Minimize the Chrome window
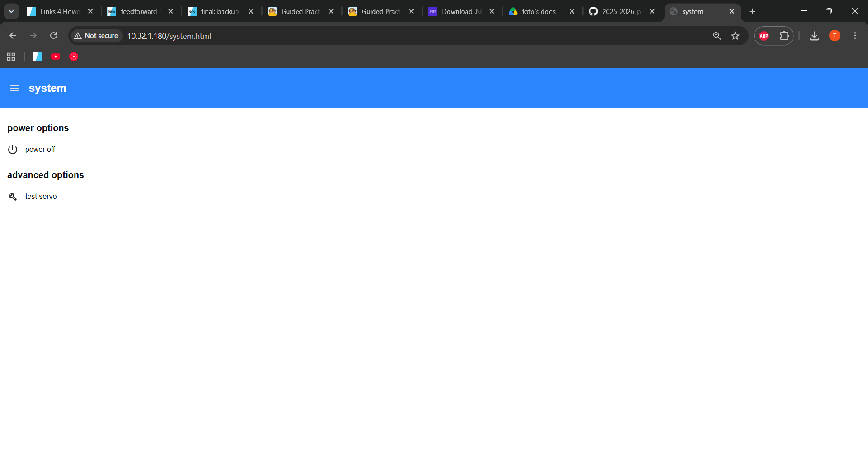 click(803, 11)
